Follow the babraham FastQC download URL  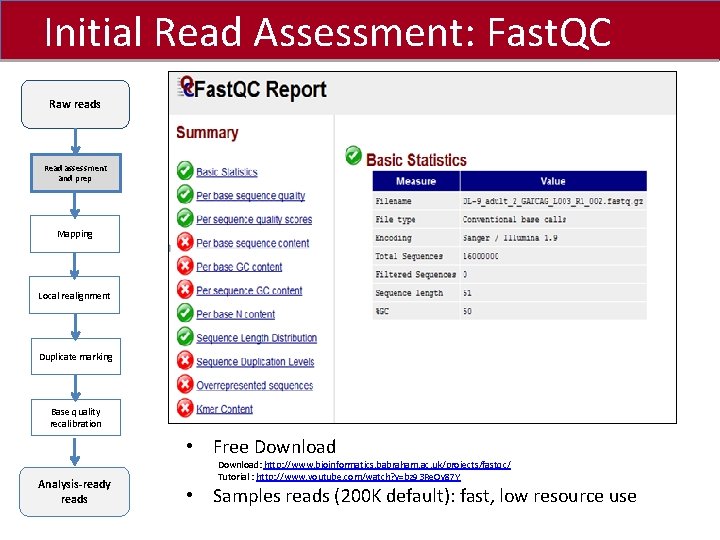[387, 465]
